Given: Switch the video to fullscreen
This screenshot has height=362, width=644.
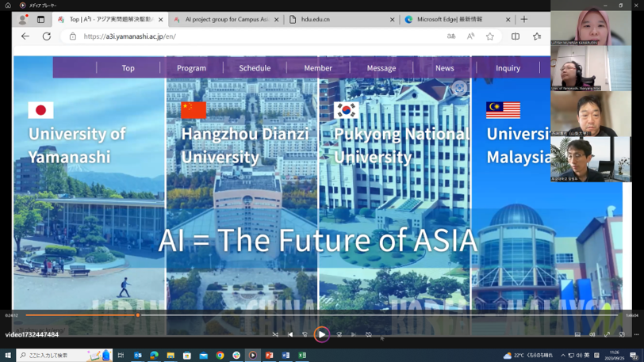Looking at the screenshot, I should coord(607,335).
